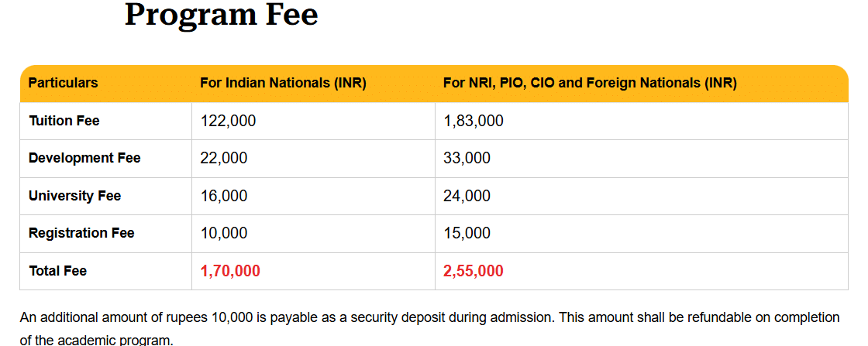Click the red 2,55,000 total amount
The image size is (868, 346).
(x=473, y=271)
